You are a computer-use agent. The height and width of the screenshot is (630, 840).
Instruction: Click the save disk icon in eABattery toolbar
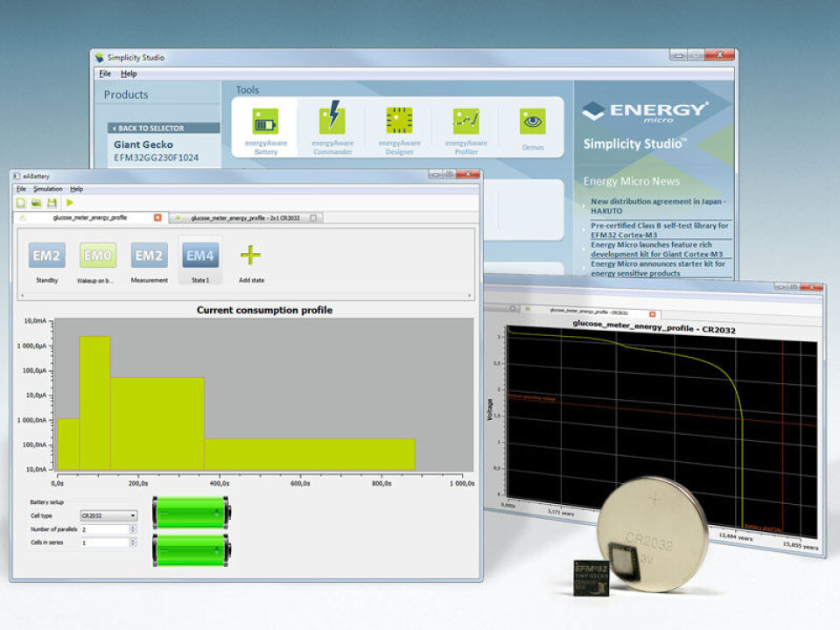(x=52, y=202)
